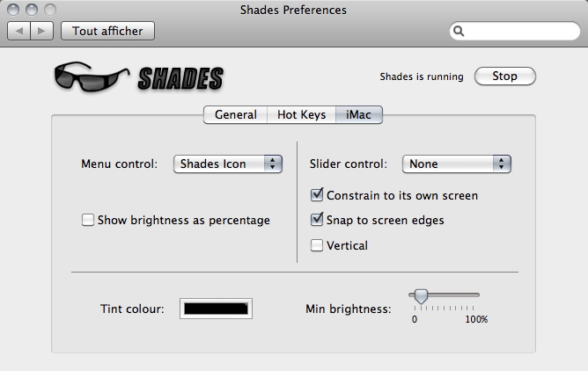Click the magnifying glass search icon

pyautogui.click(x=459, y=31)
